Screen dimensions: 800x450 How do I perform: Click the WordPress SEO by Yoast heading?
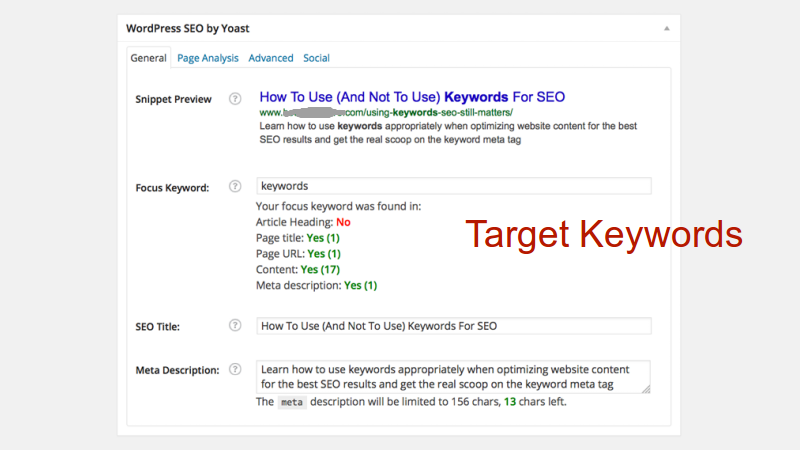tap(188, 29)
